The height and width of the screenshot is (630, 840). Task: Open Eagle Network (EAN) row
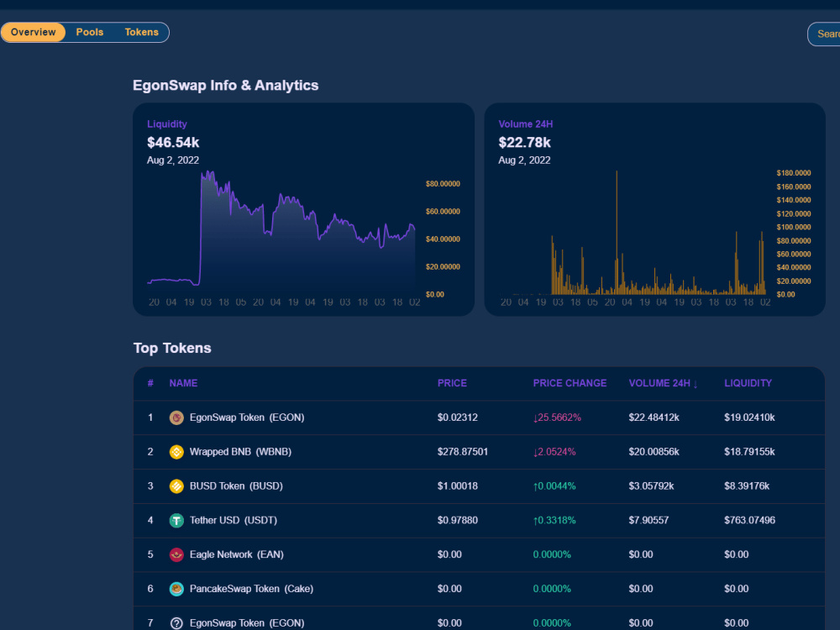[479, 555]
